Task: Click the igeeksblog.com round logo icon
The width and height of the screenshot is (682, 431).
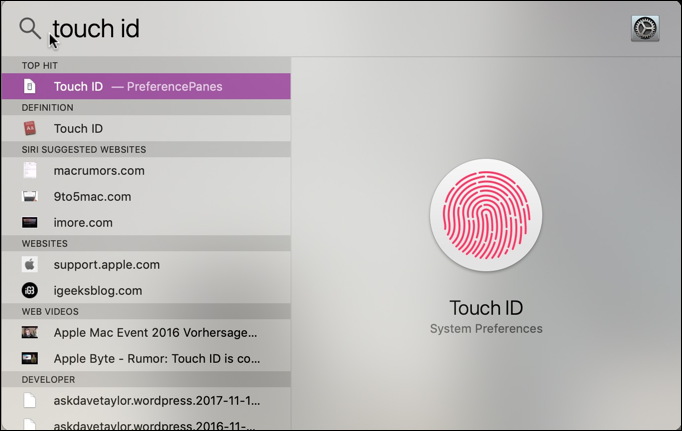Action: tap(30, 290)
